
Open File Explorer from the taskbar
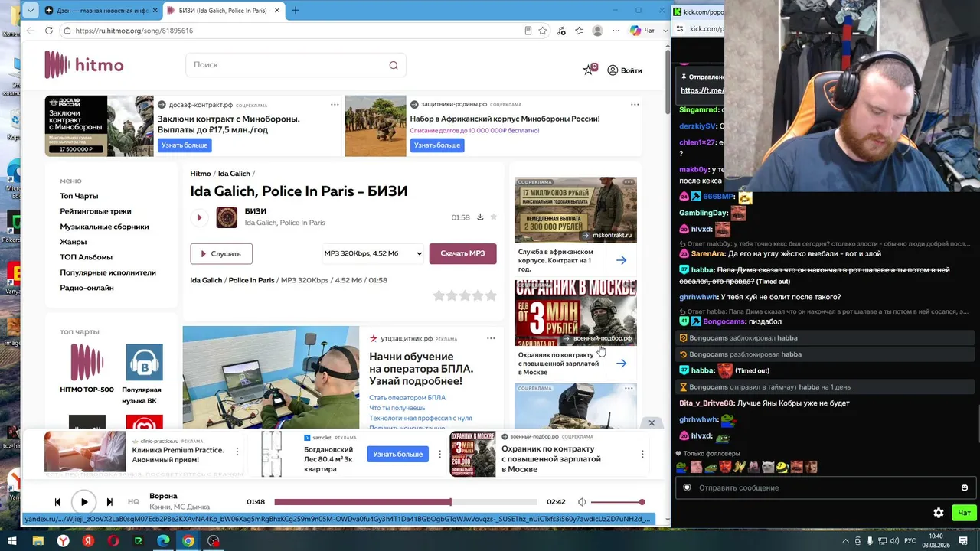point(38,541)
